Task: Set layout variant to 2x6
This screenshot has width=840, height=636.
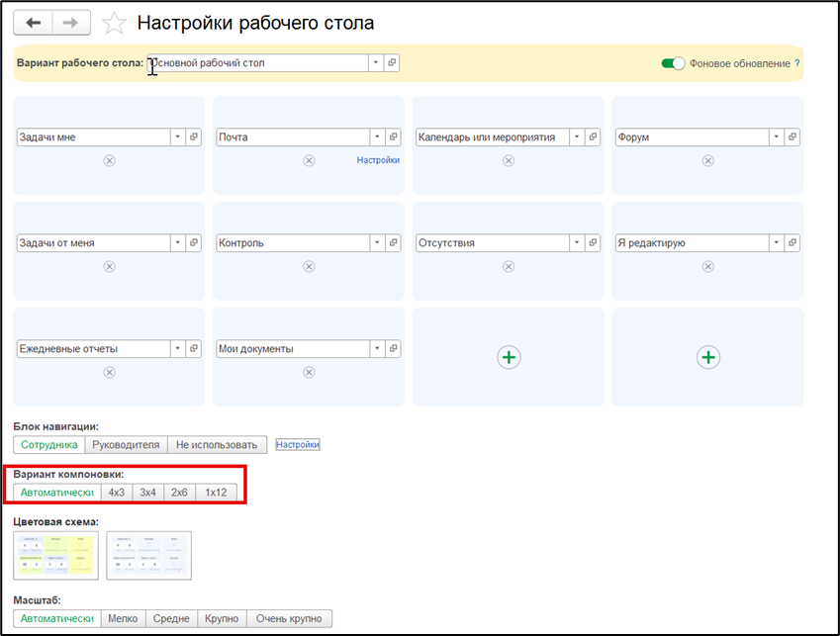Action: 179,493
